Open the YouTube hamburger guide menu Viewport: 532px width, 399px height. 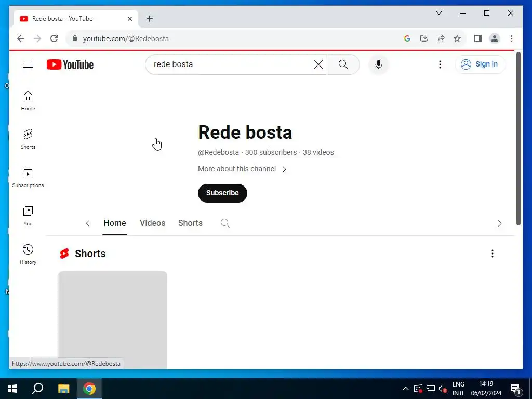[x=28, y=64]
